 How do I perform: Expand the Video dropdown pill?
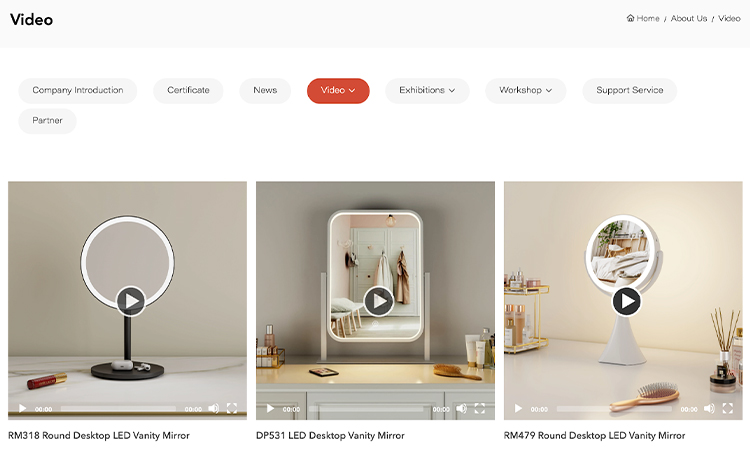(338, 90)
